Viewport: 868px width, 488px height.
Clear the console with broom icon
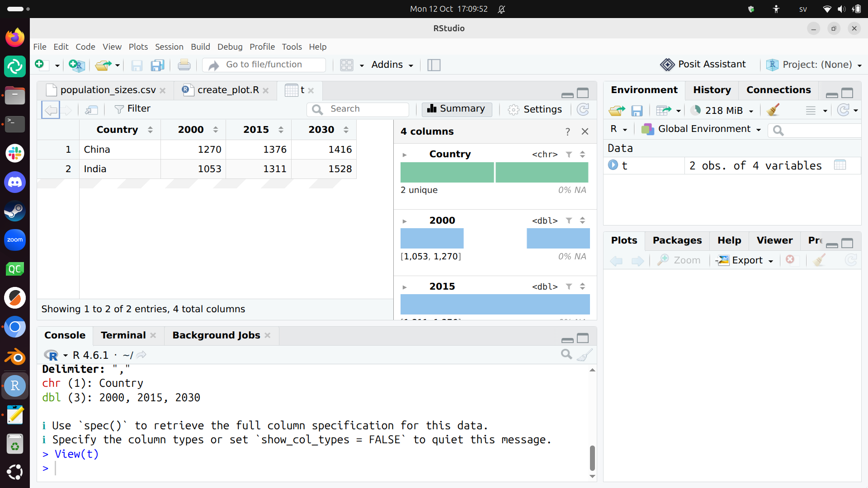(x=585, y=355)
